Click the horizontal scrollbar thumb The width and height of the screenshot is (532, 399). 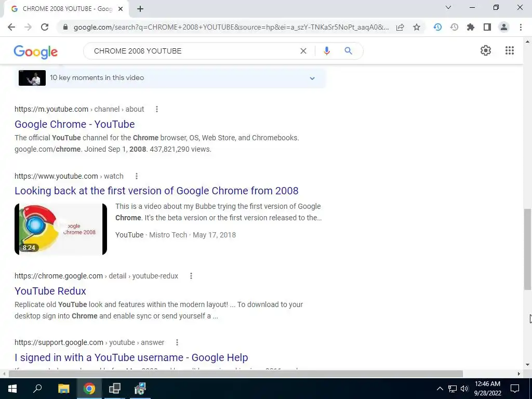click(236, 374)
